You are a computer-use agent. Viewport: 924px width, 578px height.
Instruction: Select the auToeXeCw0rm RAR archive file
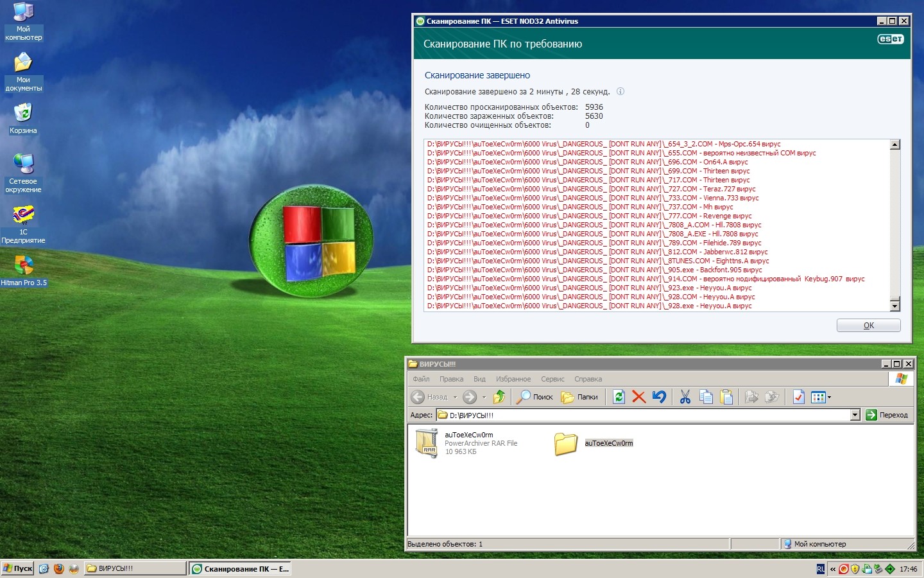pyautogui.click(x=427, y=443)
